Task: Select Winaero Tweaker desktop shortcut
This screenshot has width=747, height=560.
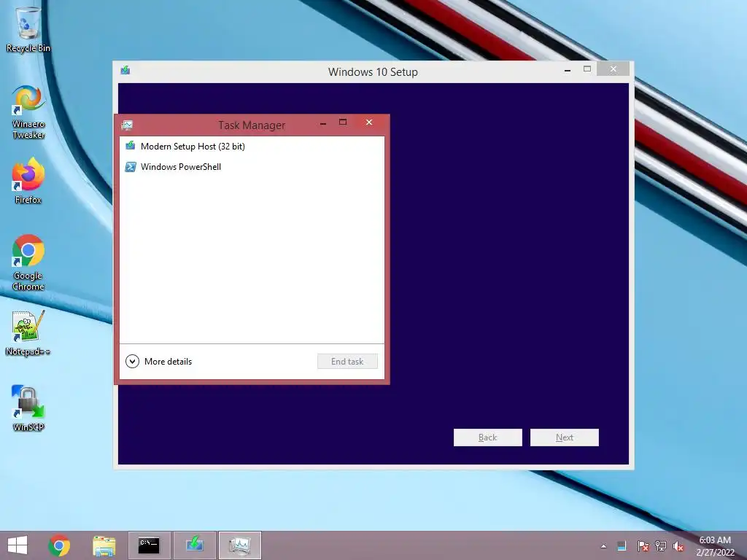Action: pos(28,112)
